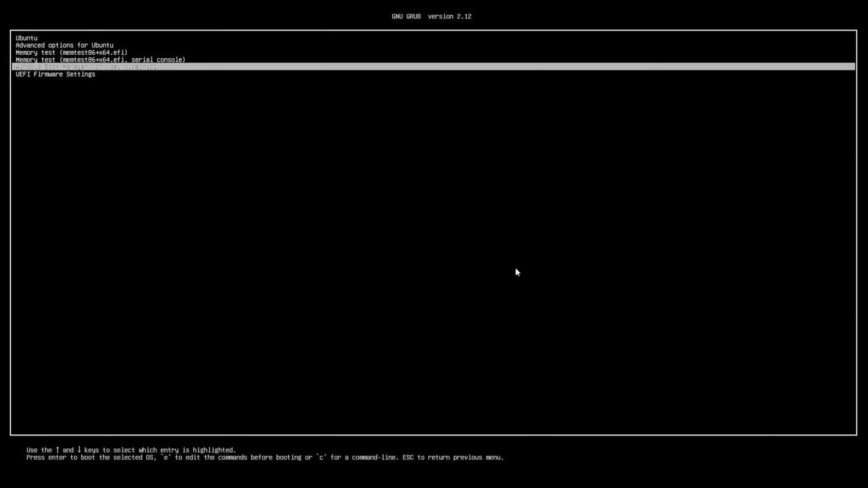Click the arrow keys instruction line
Screen dimensions: 868x488
pyautogui.click(x=131, y=450)
